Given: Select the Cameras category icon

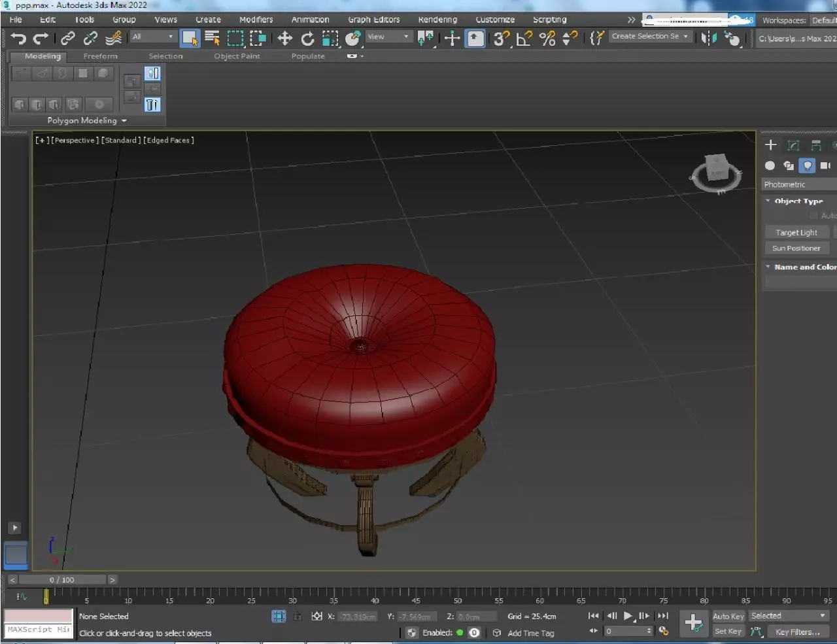Looking at the screenshot, I should click(825, 165).
